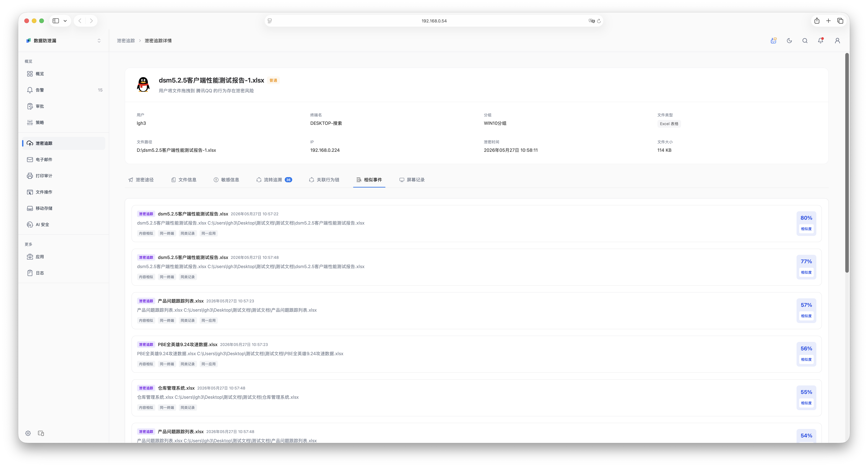Open the user profile icon
Viewport: 868px width, 467px height.
click(x=837, y=40)
